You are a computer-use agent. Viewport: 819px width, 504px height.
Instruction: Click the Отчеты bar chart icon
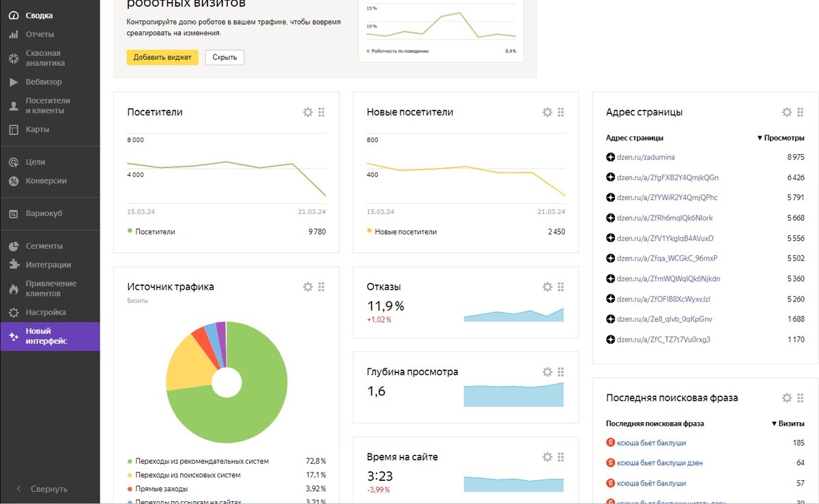click(x=13, y=34)
